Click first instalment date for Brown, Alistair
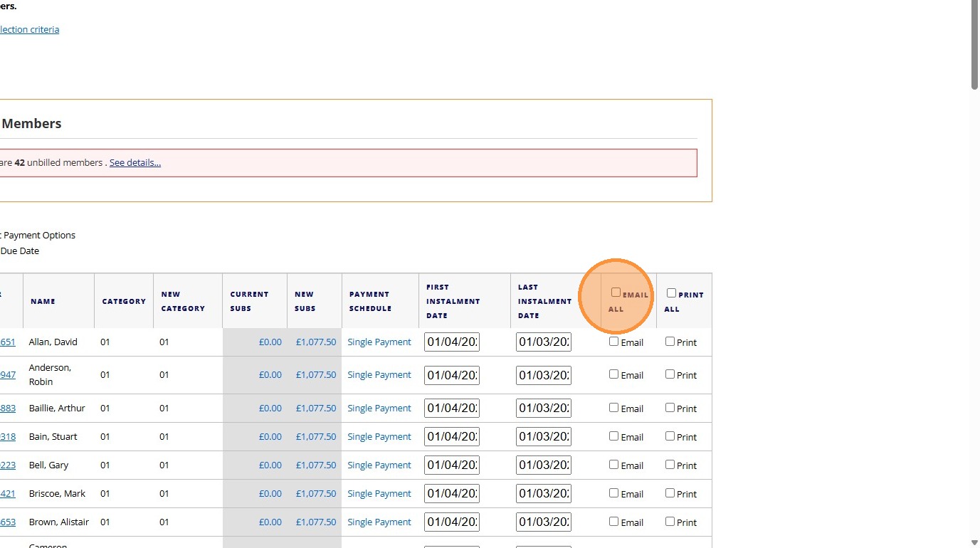The image size is (980, 548). pyautogui.click(x=452, y=522)
